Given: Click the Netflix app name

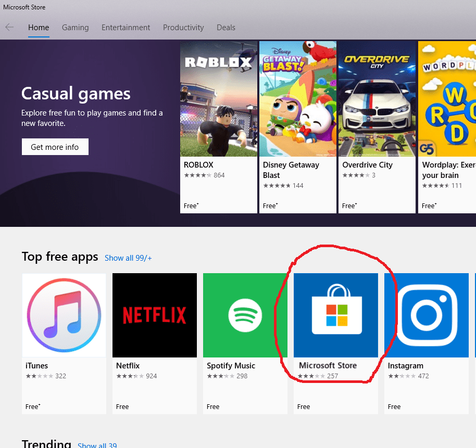Looking at the screenshot, I should coord(128,365).
